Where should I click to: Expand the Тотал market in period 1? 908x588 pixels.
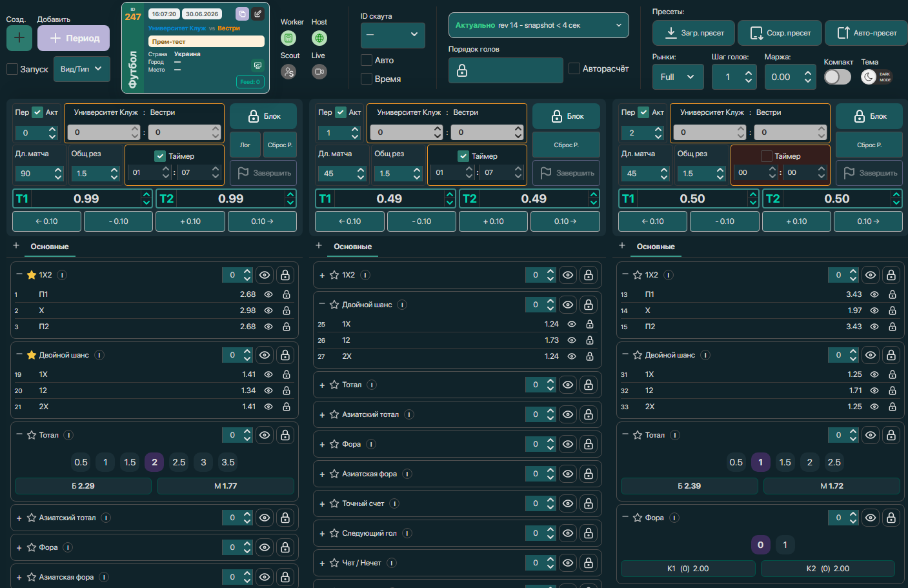coord(322,385)
